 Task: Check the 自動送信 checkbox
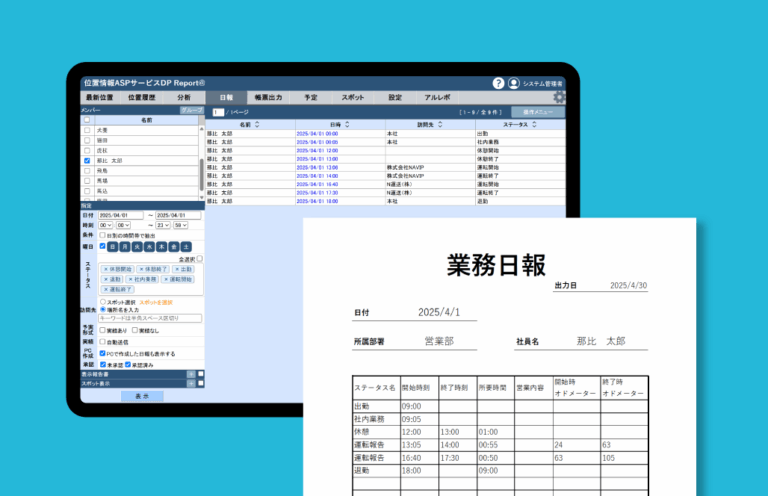pyautogui.click(x=103, y=341)
